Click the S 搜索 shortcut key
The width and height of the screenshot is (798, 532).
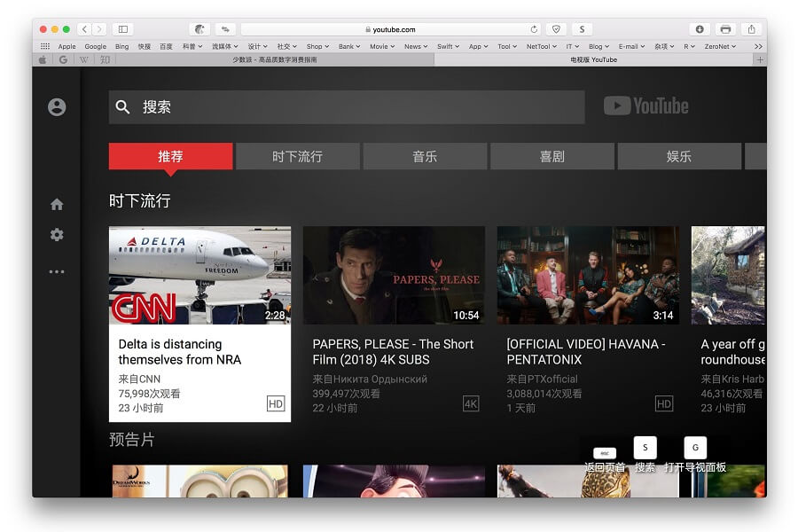coord(645,448)
